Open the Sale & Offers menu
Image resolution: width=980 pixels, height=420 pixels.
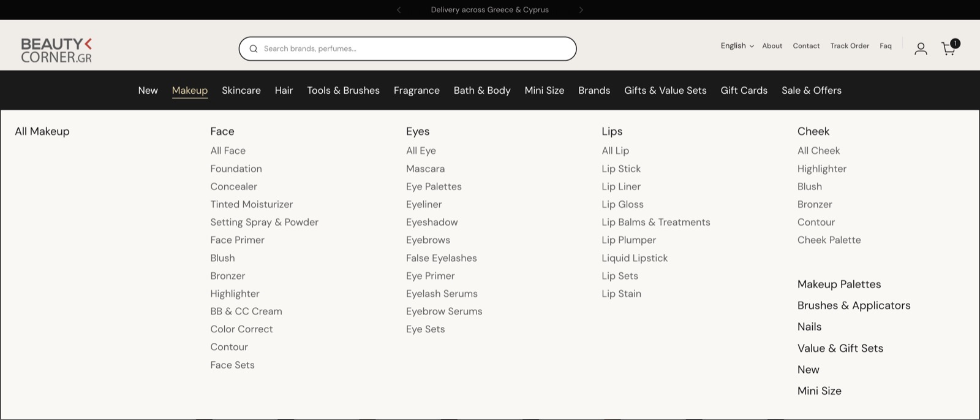(812, 90)
